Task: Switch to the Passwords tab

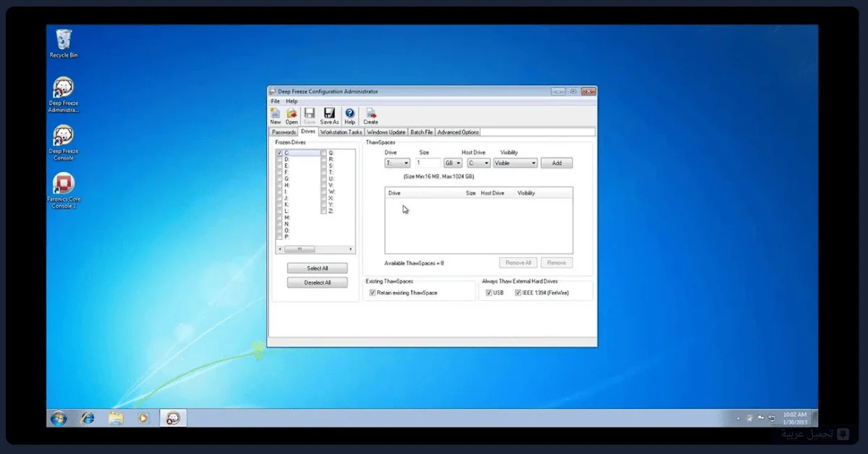Action: tap(284, 132)
